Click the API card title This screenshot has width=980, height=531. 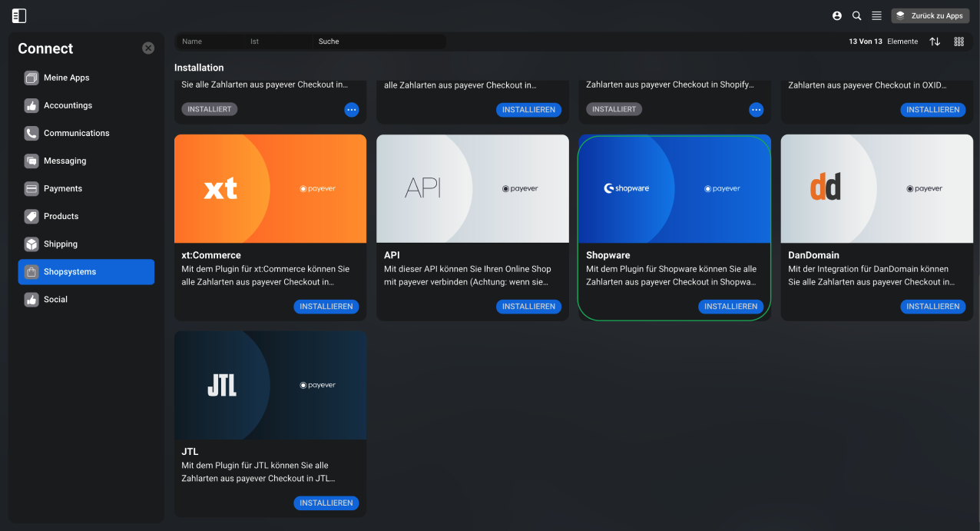[x=392, y=255]
